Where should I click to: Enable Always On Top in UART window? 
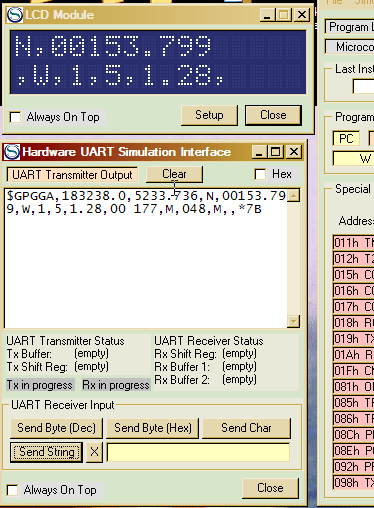tap(13, 490)
